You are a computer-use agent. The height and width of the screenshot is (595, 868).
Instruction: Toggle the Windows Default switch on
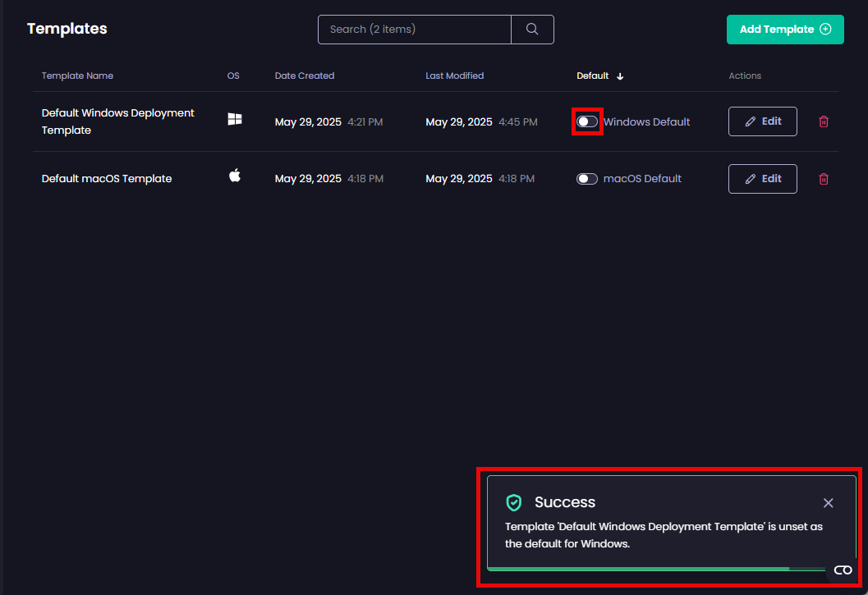tap(587, 121)
